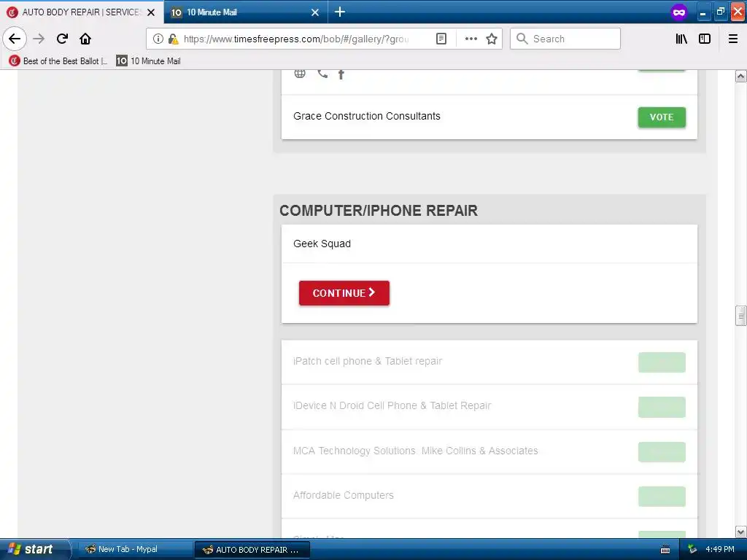
Task: Open the 10 Minute Mail bookmark
Action: pos(149,61)
